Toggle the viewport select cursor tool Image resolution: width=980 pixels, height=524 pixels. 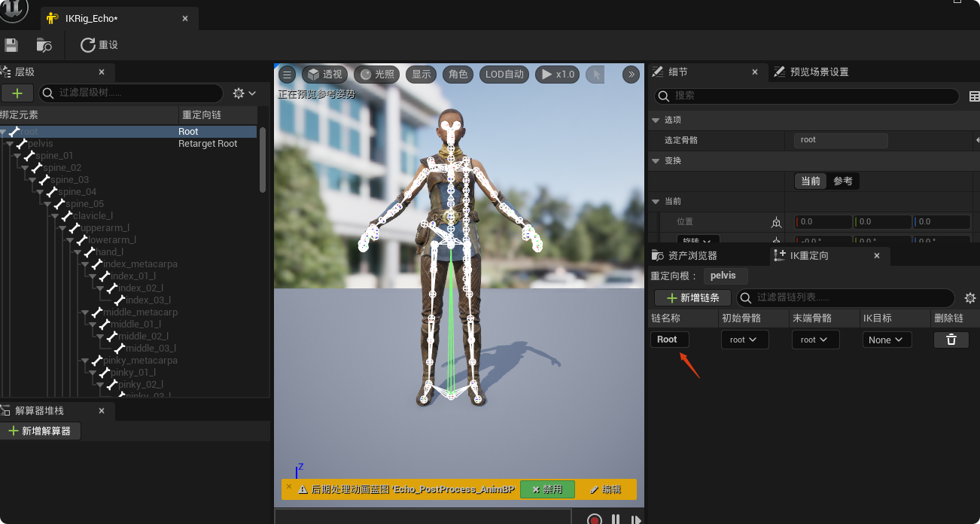(x=595, y=75)
